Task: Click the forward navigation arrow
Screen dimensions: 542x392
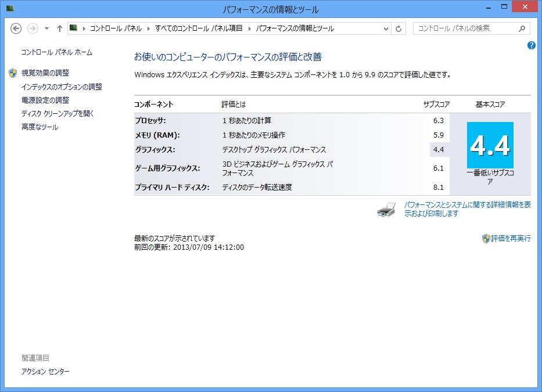Action: click(33, 28)
